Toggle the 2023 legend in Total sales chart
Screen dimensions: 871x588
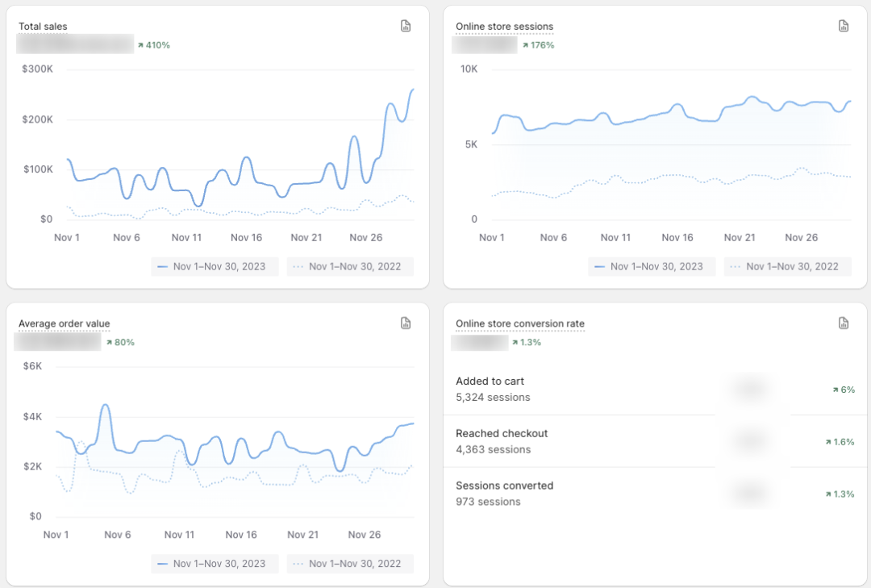pos(215,266)
